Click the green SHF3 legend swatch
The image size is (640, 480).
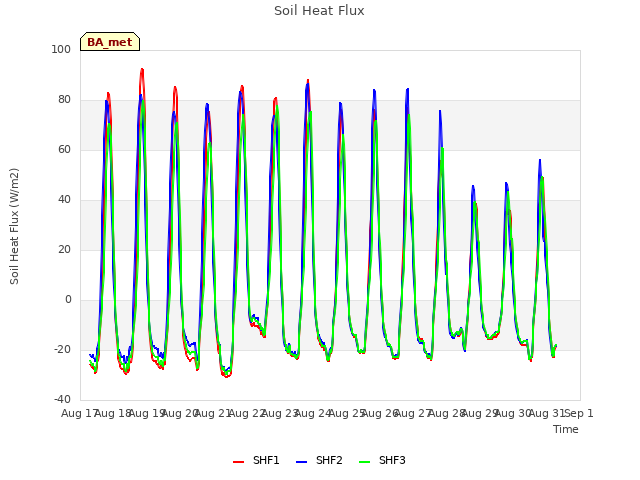coord(364,462)
